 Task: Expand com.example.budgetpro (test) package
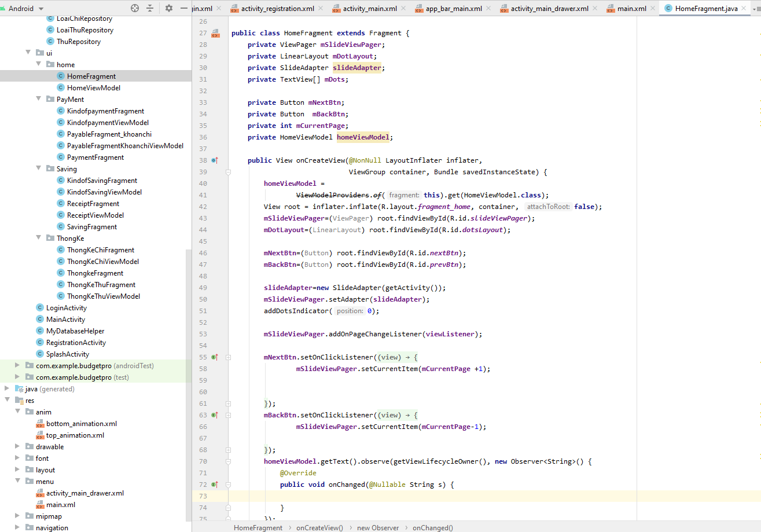coord(18,377)
